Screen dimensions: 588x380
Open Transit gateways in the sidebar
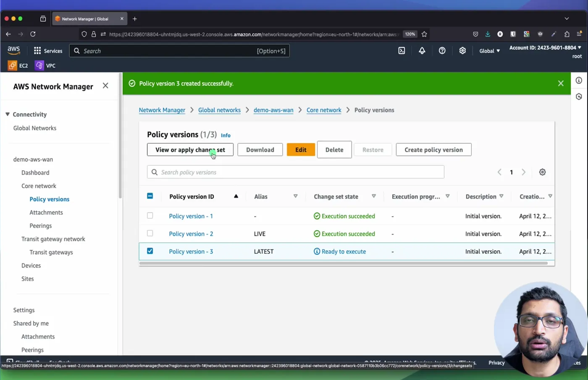[x=51, y=252]
